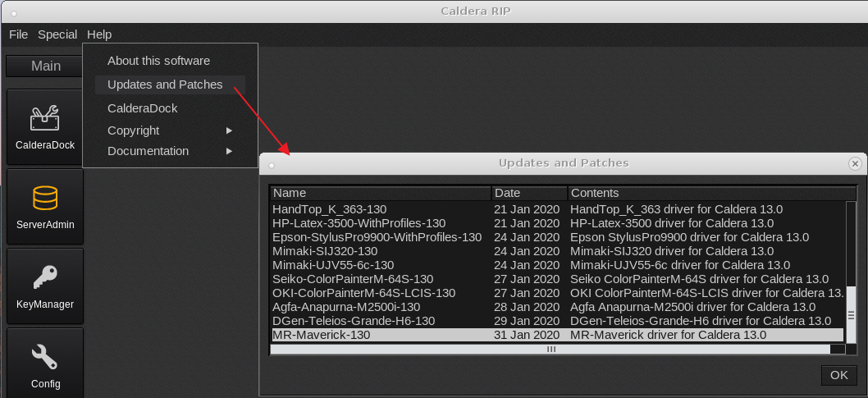Click the OK button

pyautogui.click(x=838, y=375)
